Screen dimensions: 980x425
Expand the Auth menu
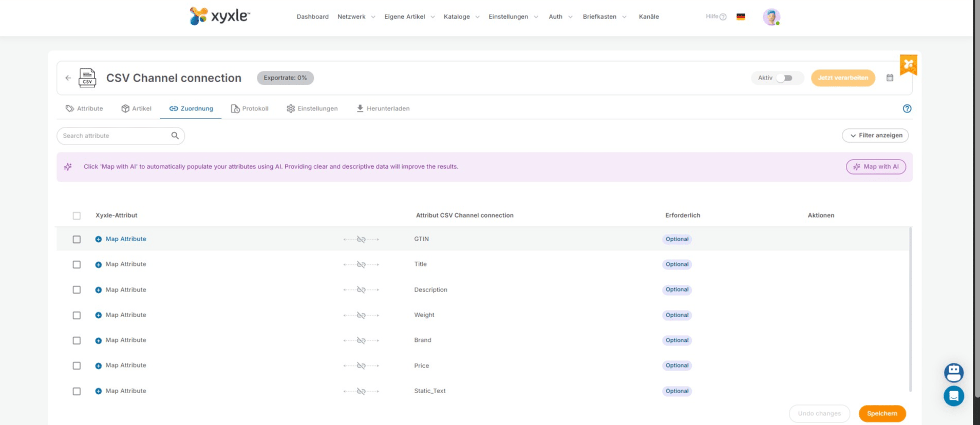click(560, 17)
